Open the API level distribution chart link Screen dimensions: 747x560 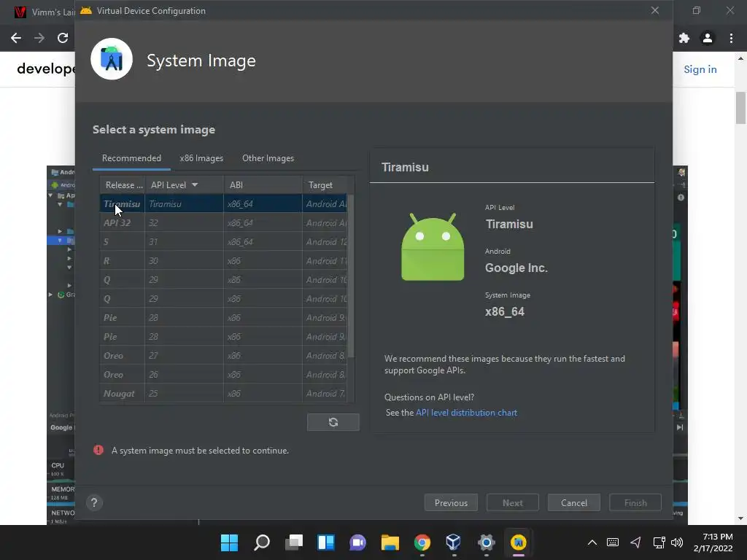click(x=466, y=413)
